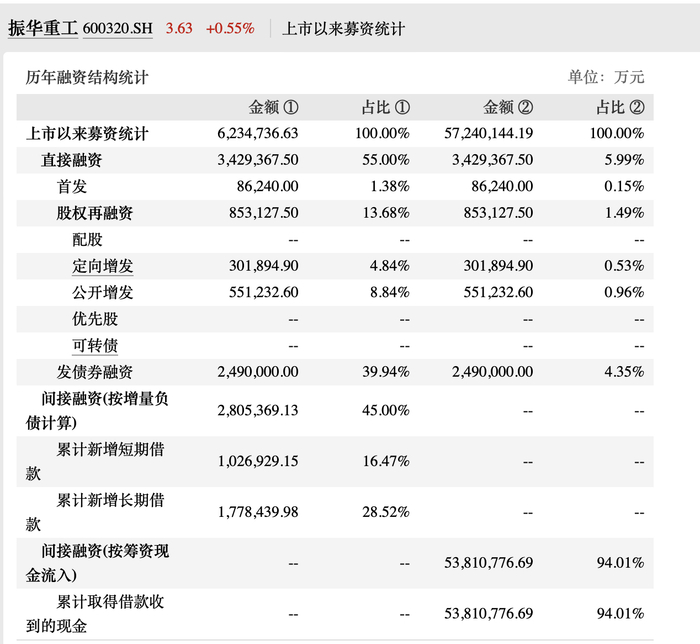Click the 2,805,369.13 amount cell
Image resolution: width=700 pixels, height=644 pixels.
click(258, 411)
